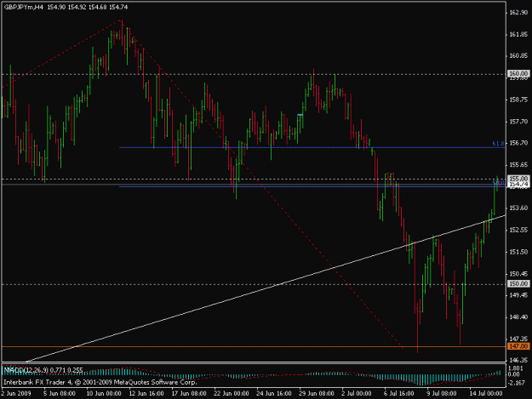Image resolution: width=532 pixels, height=399 pixels.
Task: Click the 149.45 price scale value
Action: 518,295
